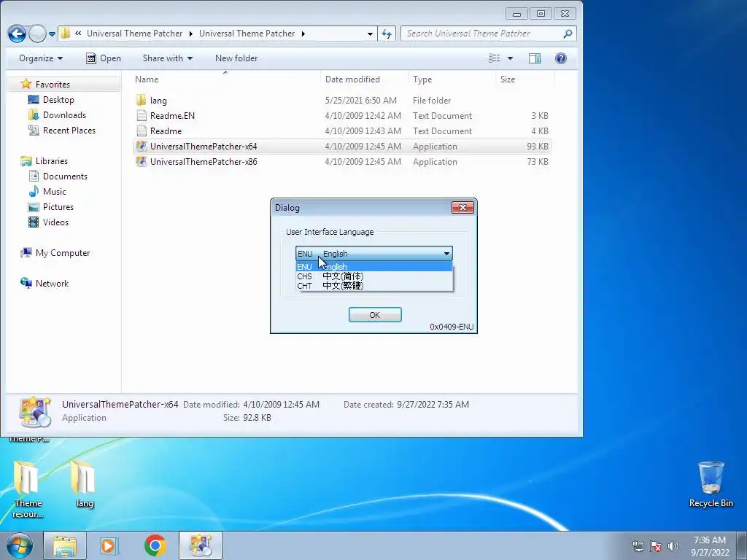Select Favorites in navigation pane
The height and width of the screenshot is (560, 747).
(53, 85)
